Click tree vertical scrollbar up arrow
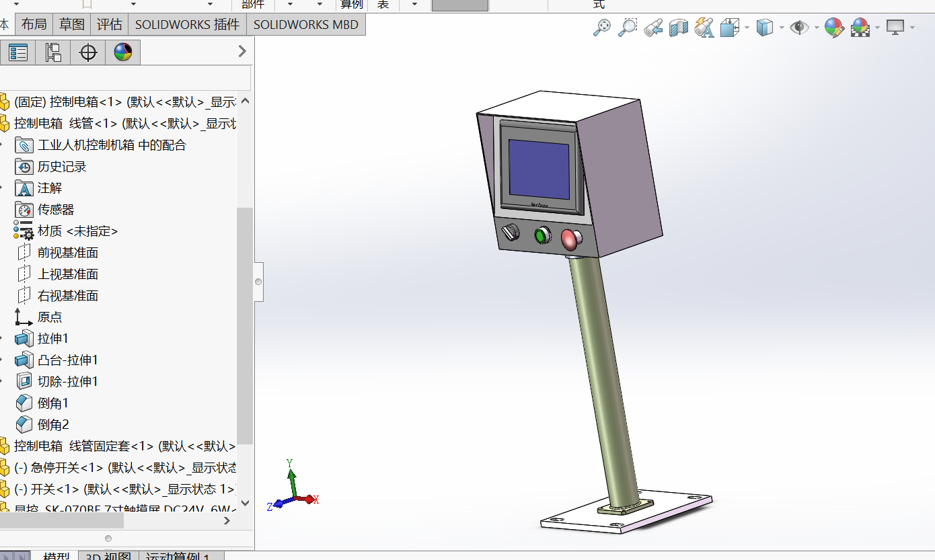The height and width of the screenshot is (560, 935). pos(245,102)
